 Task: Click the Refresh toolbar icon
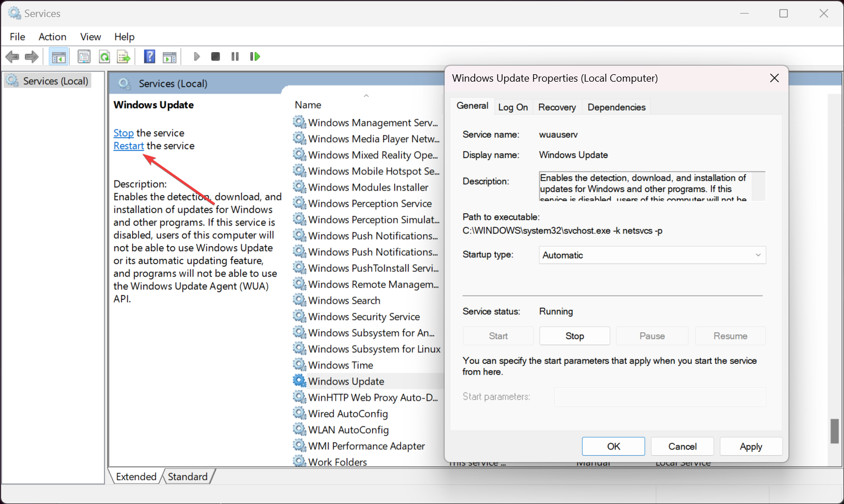click(x=104, y=57)
